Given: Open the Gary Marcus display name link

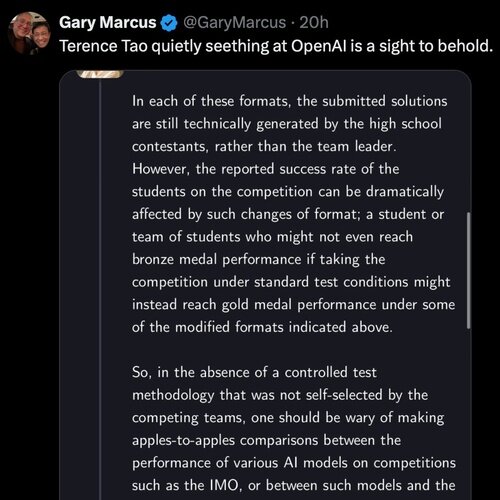Looking at the screenshot, I should click(108, 23).
